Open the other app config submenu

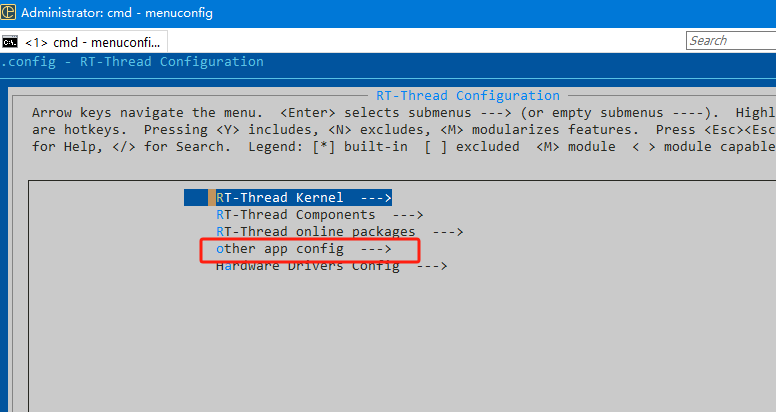tap(303, 249)
